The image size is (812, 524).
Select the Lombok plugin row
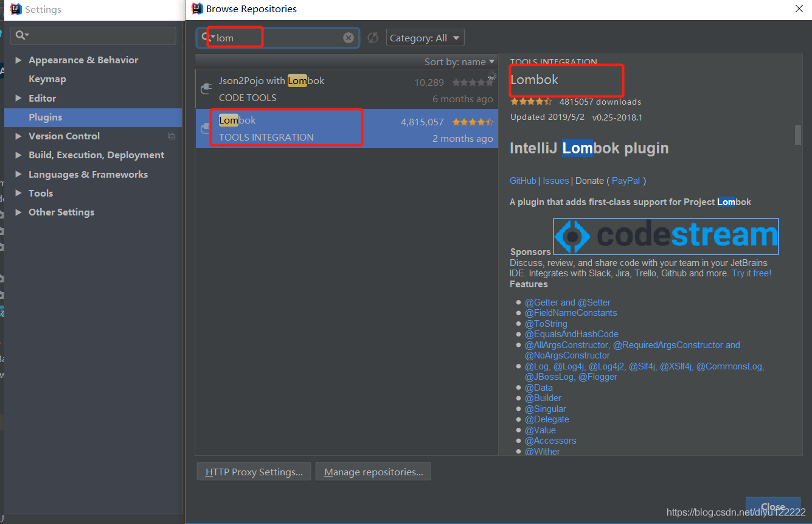point(347,128)
